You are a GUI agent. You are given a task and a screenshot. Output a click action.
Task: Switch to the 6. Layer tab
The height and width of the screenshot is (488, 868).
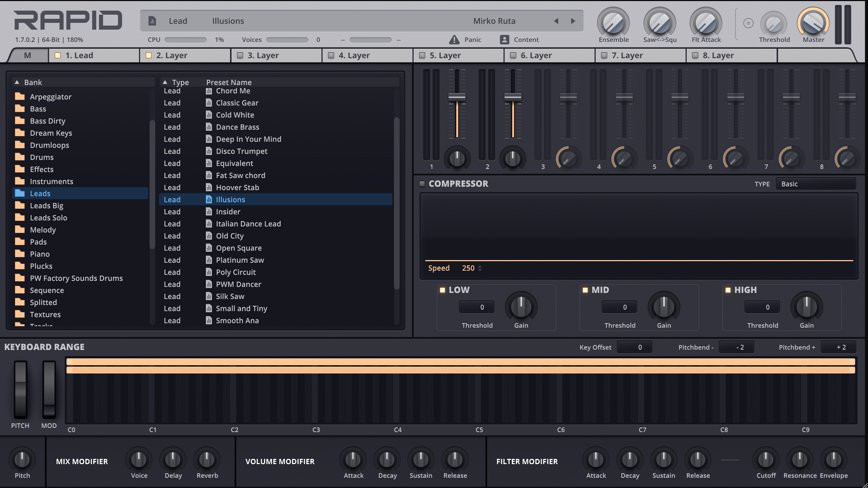(x=550, y=56)
